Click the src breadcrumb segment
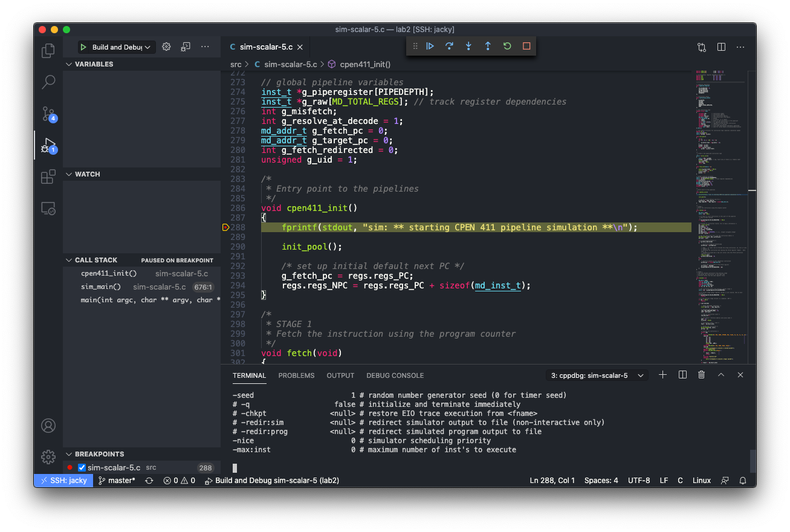 click(x=236, y=64)
